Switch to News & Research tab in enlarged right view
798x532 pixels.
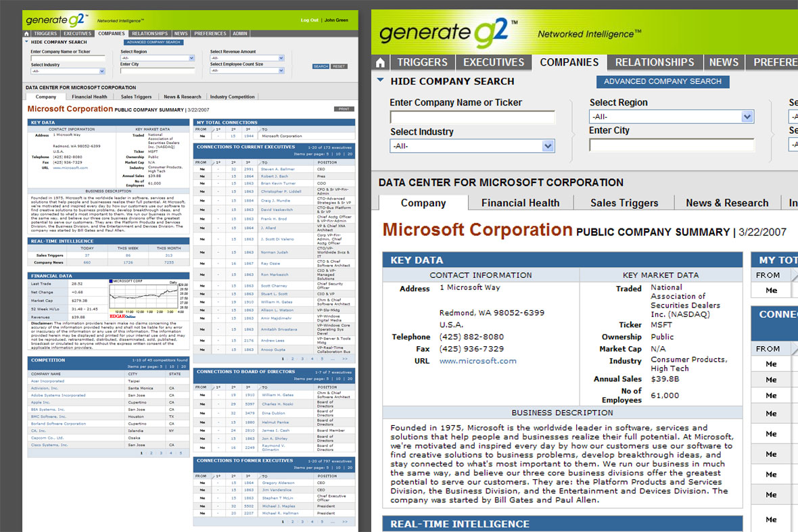tap(727, 203)
